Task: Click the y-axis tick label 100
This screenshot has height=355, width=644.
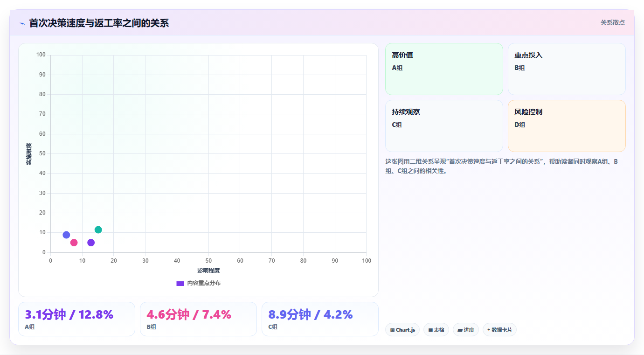Action: click(x=41, y=55)
